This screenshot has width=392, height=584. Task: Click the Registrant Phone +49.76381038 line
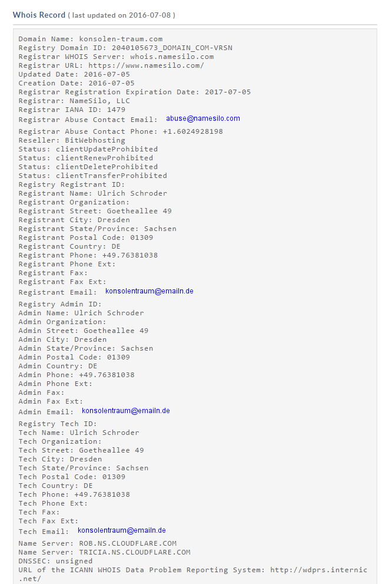88,255
